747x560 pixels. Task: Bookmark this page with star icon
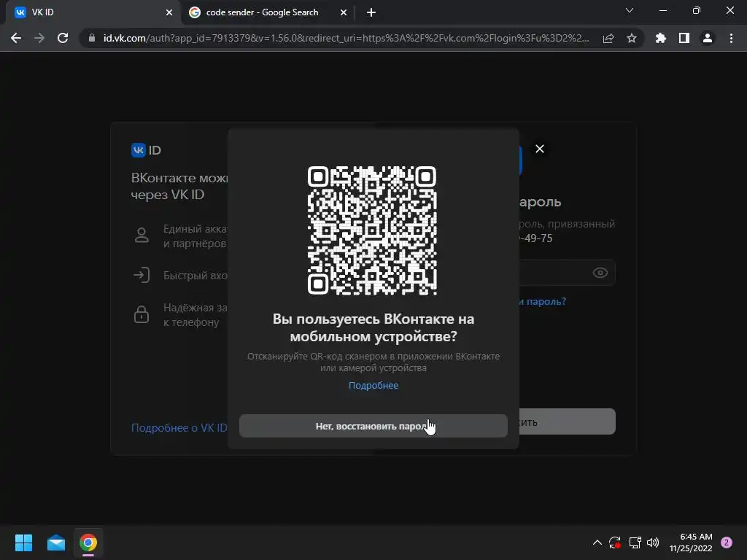point(632,38)
